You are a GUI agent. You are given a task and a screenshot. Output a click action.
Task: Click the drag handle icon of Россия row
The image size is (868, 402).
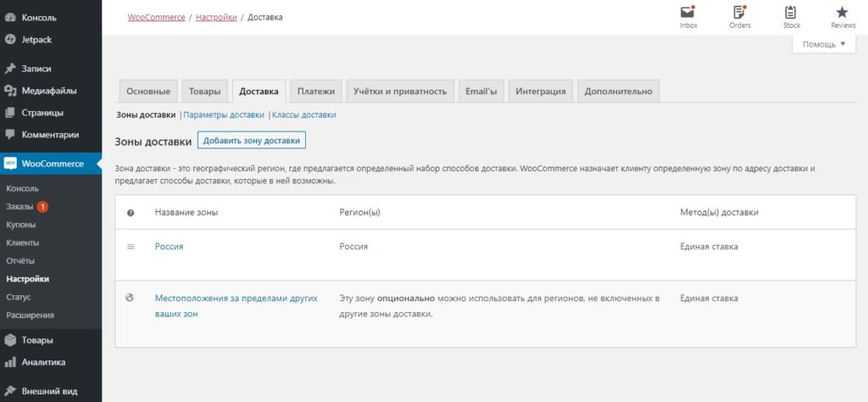(131, 247)
